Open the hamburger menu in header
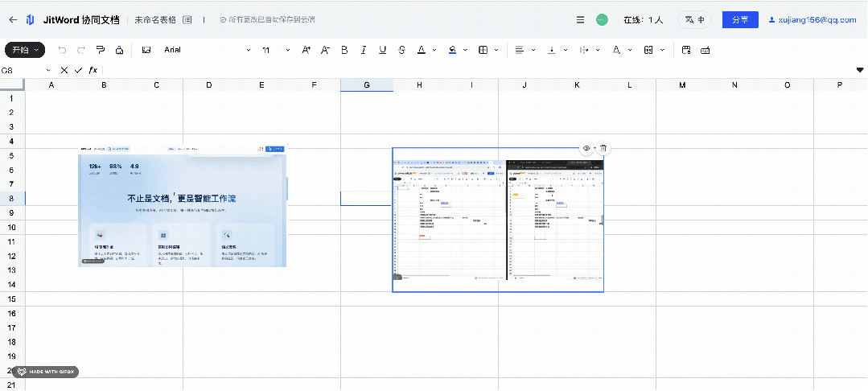 pos(580,20)
